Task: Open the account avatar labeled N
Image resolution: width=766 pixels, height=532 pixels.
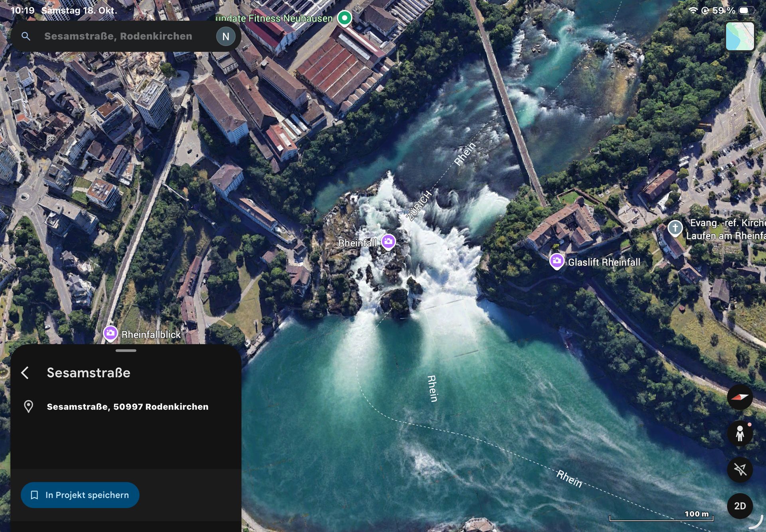Action: 225,36
